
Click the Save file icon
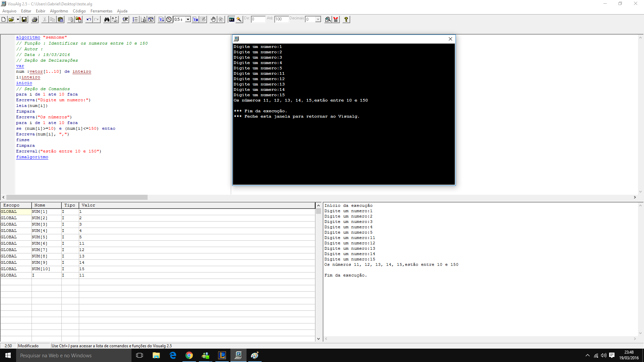coord(24,19)
